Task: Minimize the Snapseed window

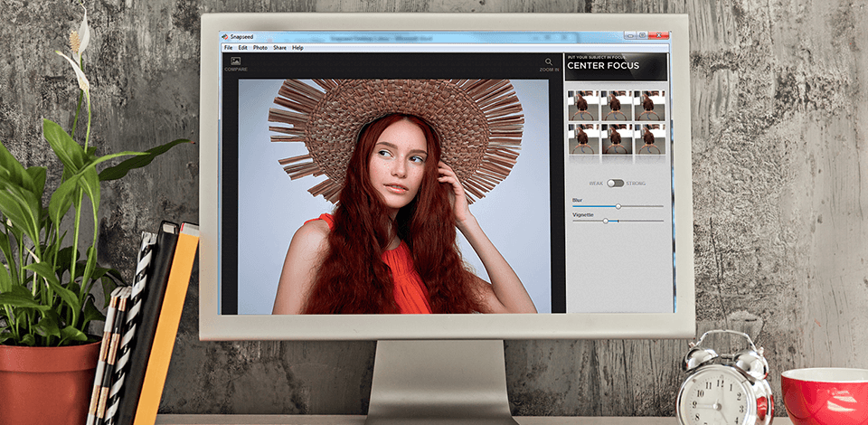Action: [630, 35]
